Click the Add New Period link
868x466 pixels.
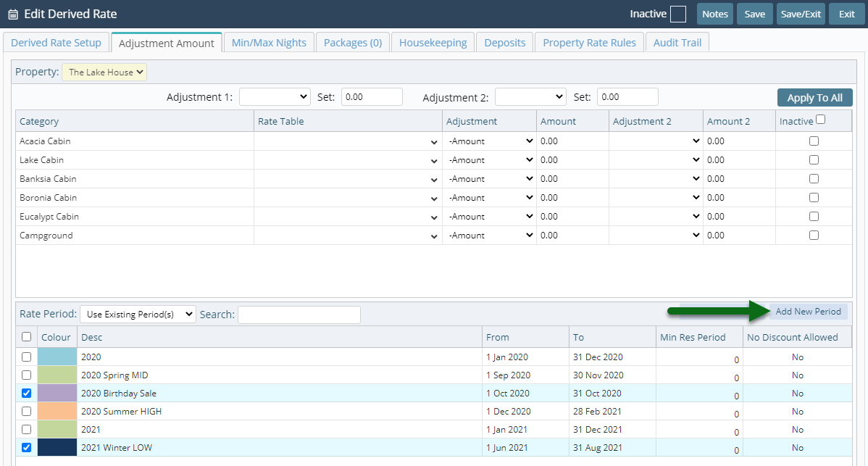808,312
